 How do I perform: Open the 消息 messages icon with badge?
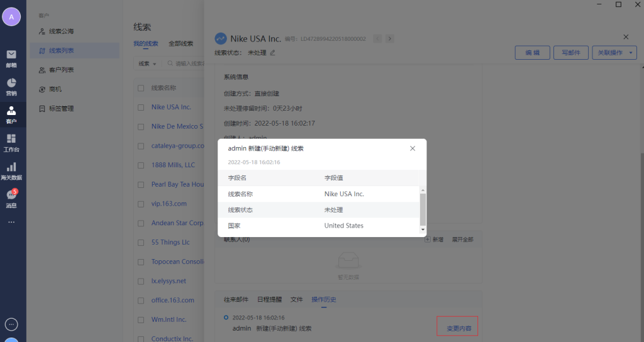coord(11,196)
